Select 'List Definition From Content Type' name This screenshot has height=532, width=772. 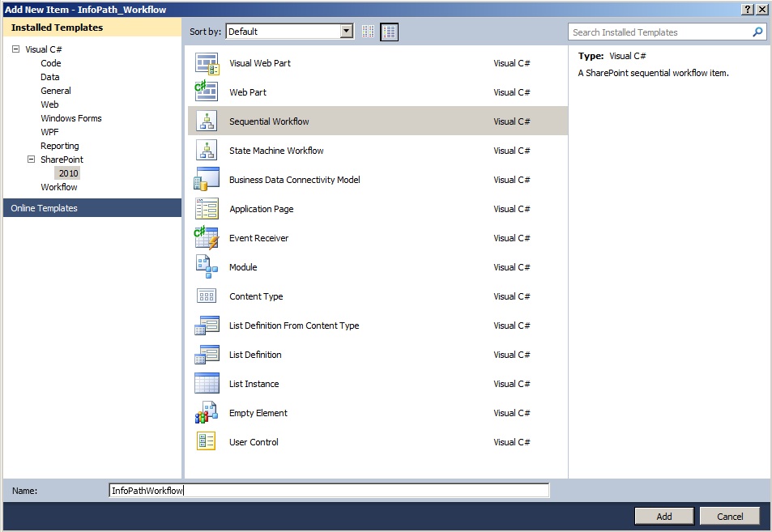[x=294, y=326]
